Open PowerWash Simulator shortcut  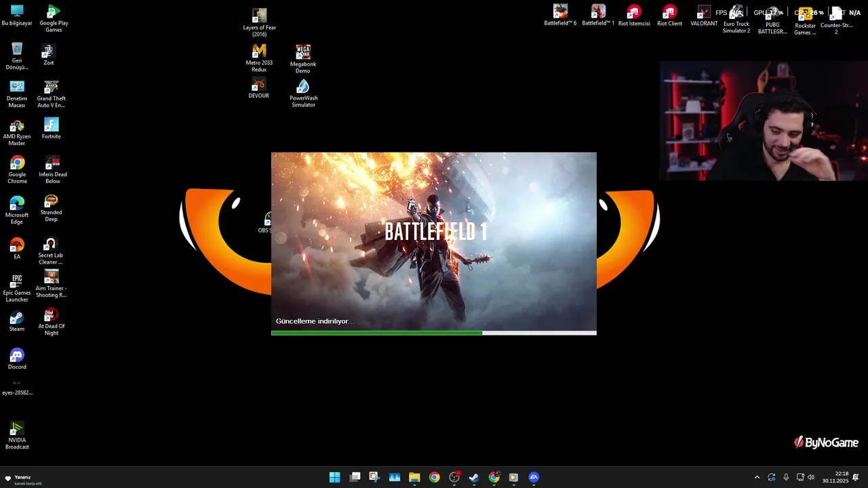click(x=303, y=94)
